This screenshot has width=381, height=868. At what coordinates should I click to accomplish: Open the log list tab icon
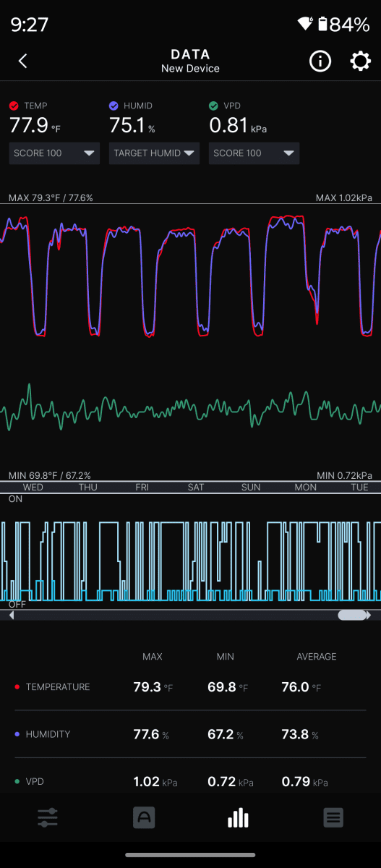click(333, 818)
